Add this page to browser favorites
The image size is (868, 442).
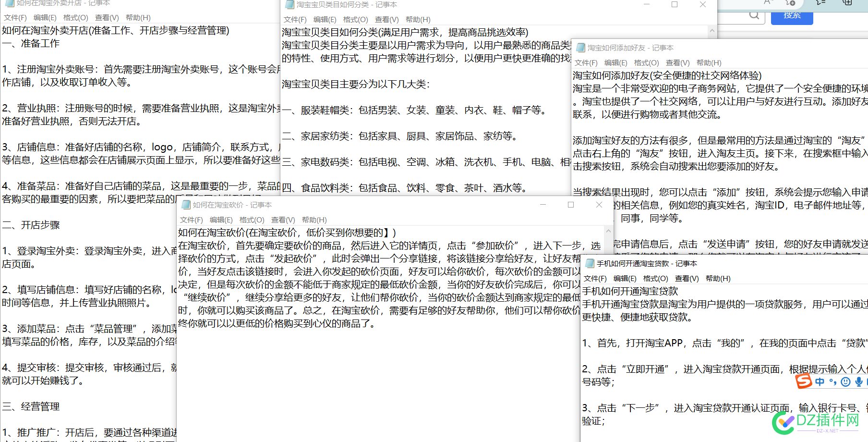tap(790, 2)
